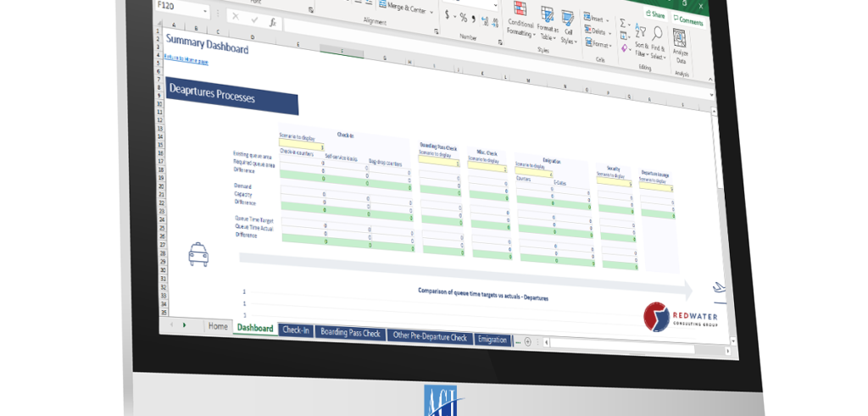This screenshot has width=868, height=416.
Task: Open Conditional Formatting in the Styles group
Action: [519, 19]
